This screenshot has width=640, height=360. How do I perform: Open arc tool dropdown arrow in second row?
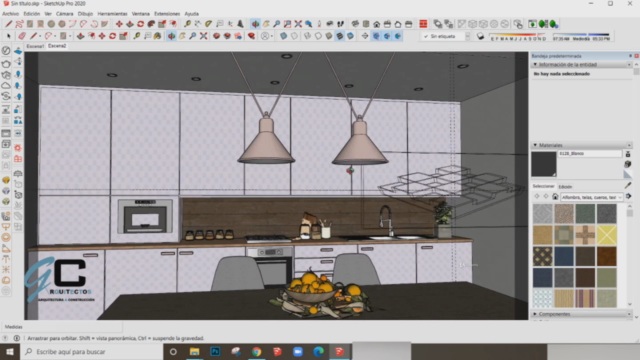[x=56, y=36]
